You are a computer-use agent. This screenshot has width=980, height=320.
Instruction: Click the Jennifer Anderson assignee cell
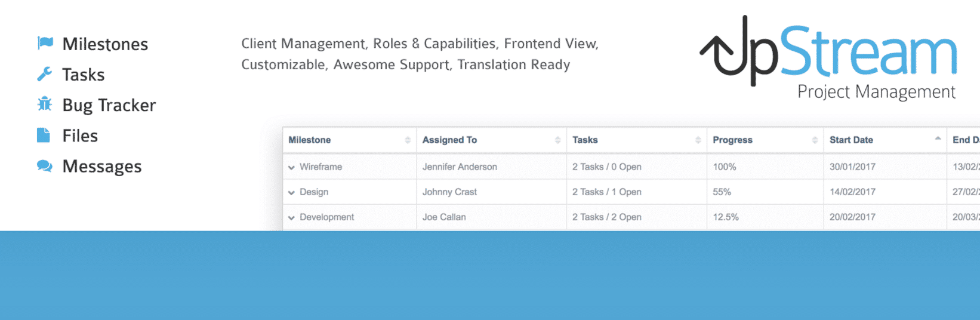click(x=460, y=167)
